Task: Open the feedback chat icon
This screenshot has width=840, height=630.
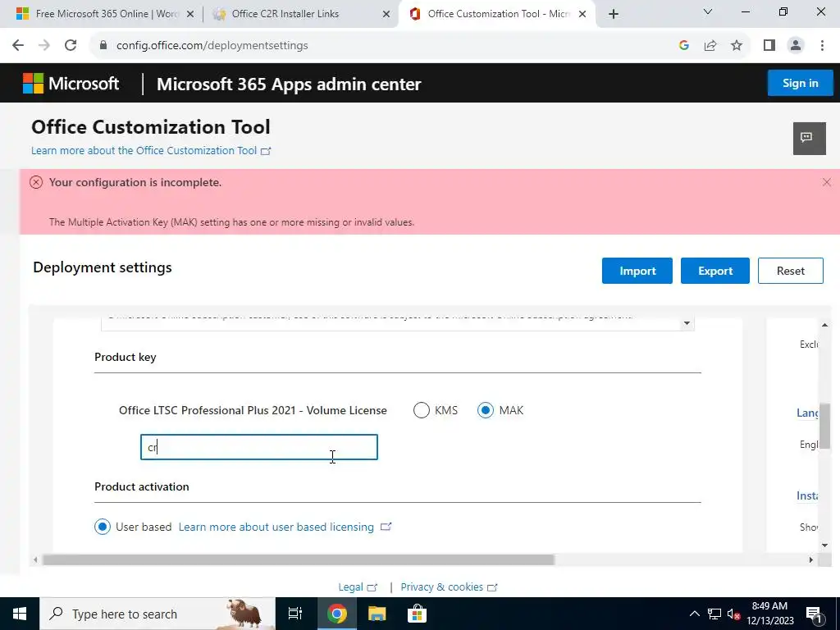Action: tap(809, 138)
